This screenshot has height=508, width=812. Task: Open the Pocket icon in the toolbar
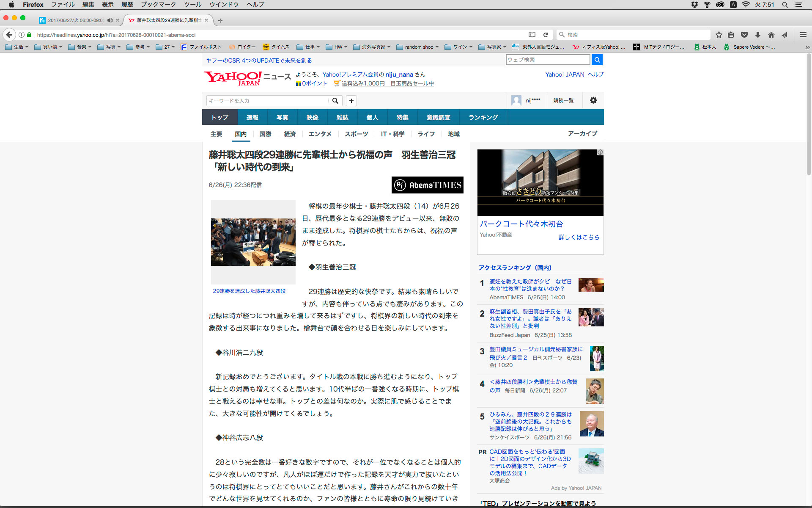[x=744, y=35]
